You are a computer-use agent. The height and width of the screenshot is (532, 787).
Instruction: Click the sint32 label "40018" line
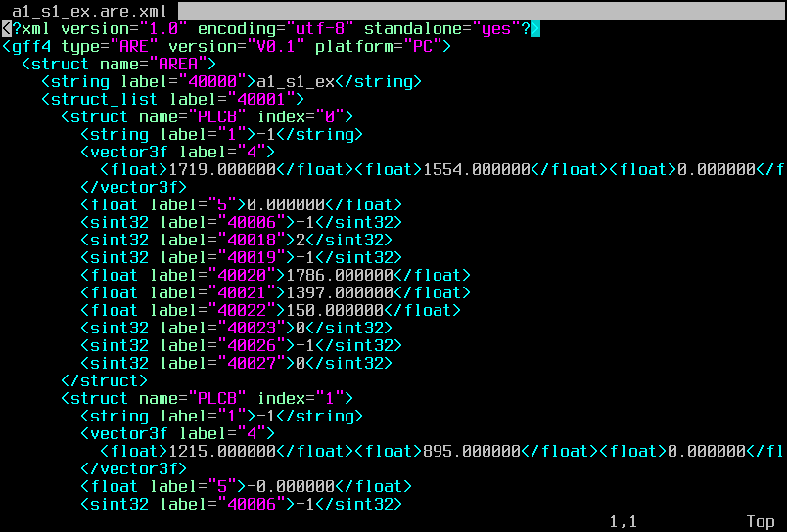pyautogui.click(x=237, y=240)
